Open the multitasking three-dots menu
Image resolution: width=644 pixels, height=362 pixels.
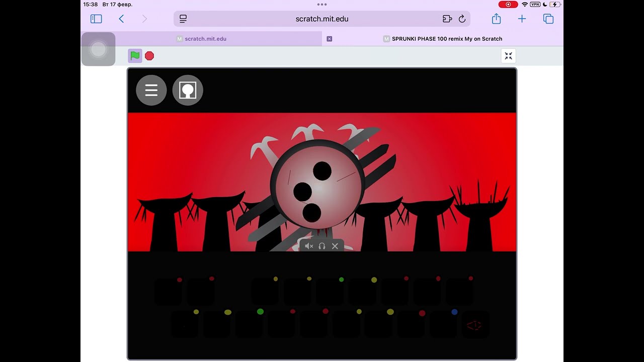[x=322, y=5]
